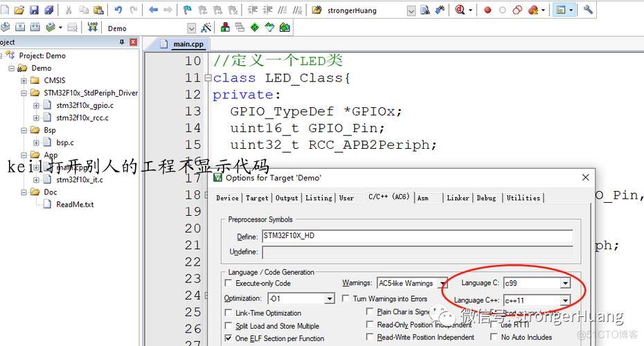This screenshot has width=644, height=346.
Task: Open the Language C dropdown
Action: click(x=565, y=283)
